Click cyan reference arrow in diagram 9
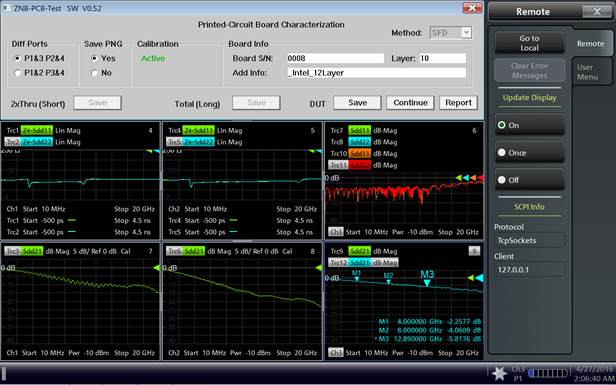 tap(479, 278)
